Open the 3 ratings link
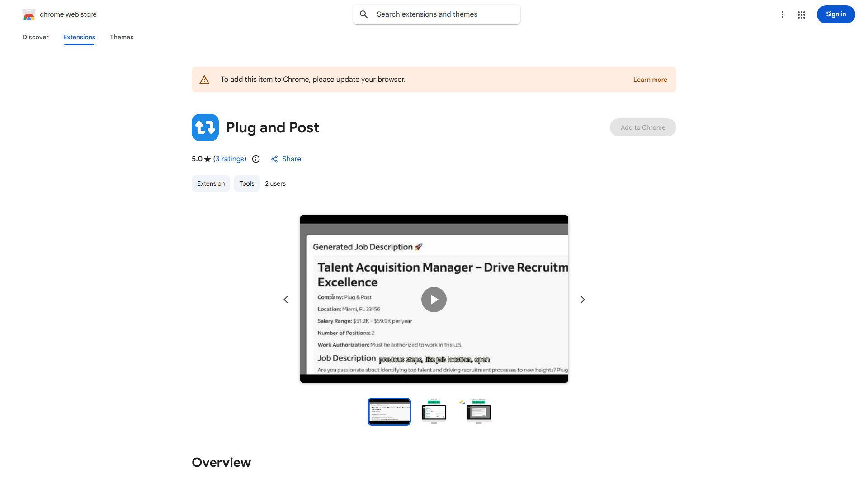The width and height of the screenshot is (868, 488). [x=230, y=159]
